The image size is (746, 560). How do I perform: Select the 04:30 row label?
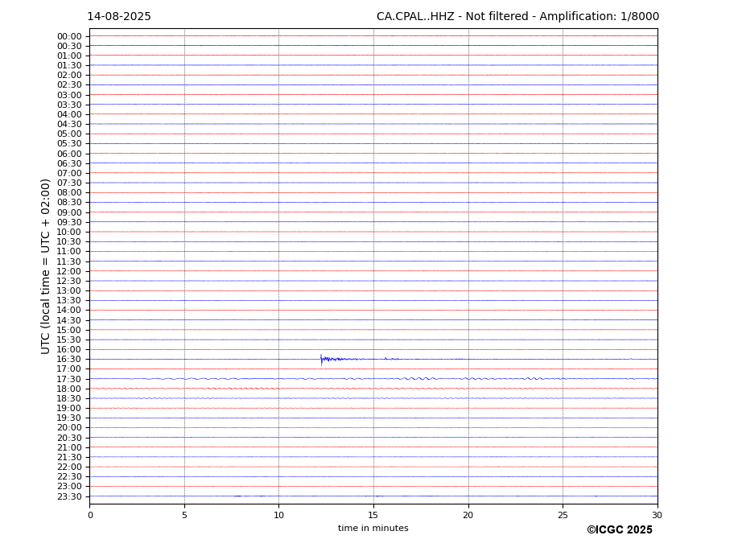click(x=69, y=125)
